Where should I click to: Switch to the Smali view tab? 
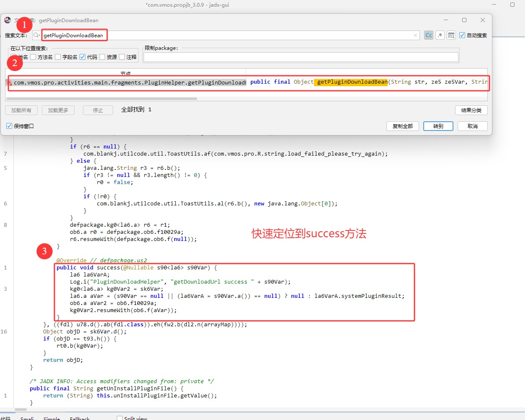click(x=27, y=418)
